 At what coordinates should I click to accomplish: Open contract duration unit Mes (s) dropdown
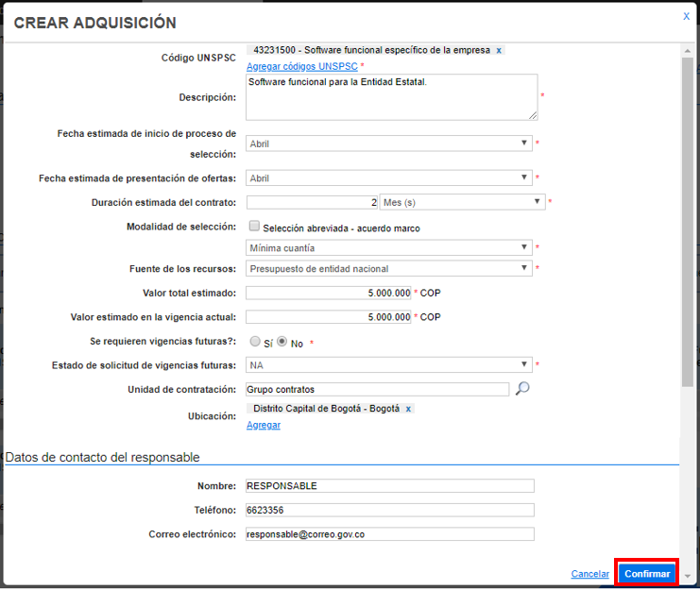(462, 202)
